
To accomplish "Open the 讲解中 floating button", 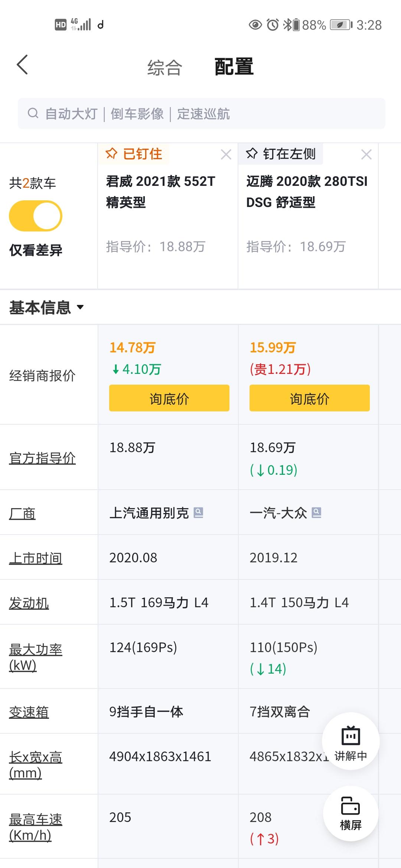I will (x=351, y=741).
